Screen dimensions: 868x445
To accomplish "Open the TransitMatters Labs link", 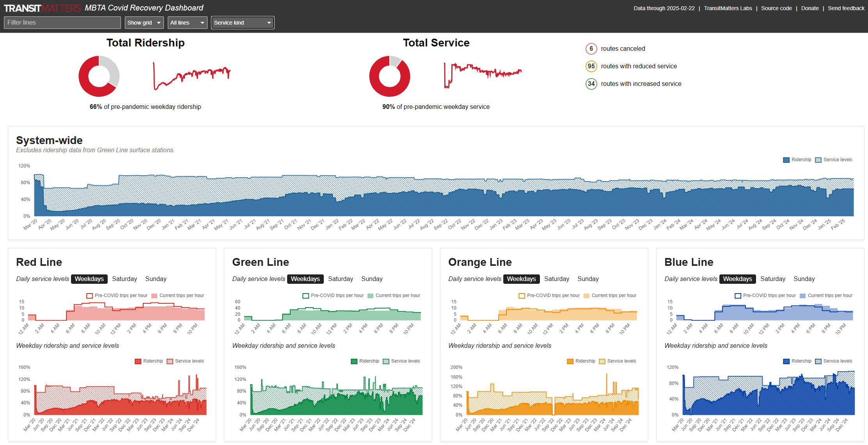I will pos(728,8).
